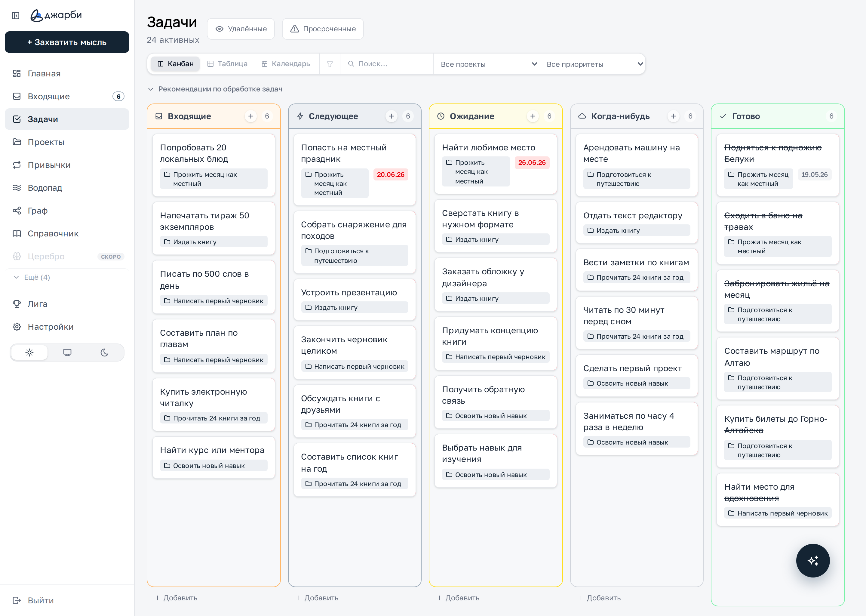The width and height of the screenshot is (866, 616).
Task: Switch to dark theme moon toggle
Action: 104,353
